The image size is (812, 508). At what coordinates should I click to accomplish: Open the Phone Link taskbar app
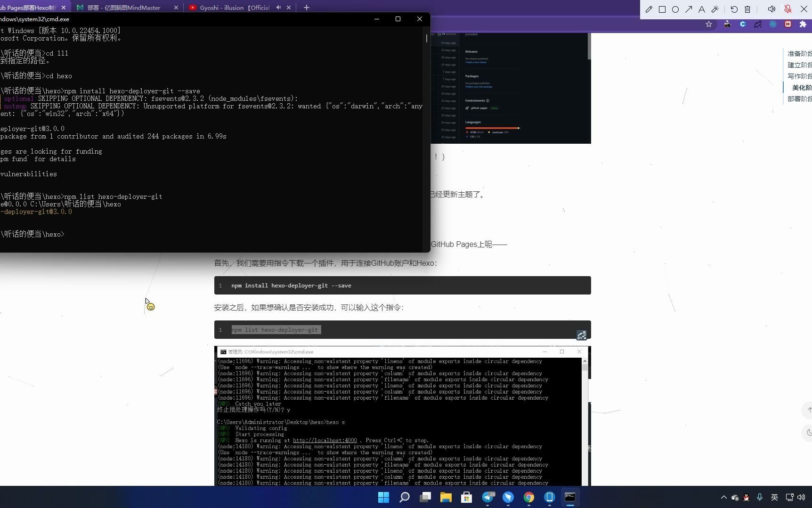[x=550, y=497]
